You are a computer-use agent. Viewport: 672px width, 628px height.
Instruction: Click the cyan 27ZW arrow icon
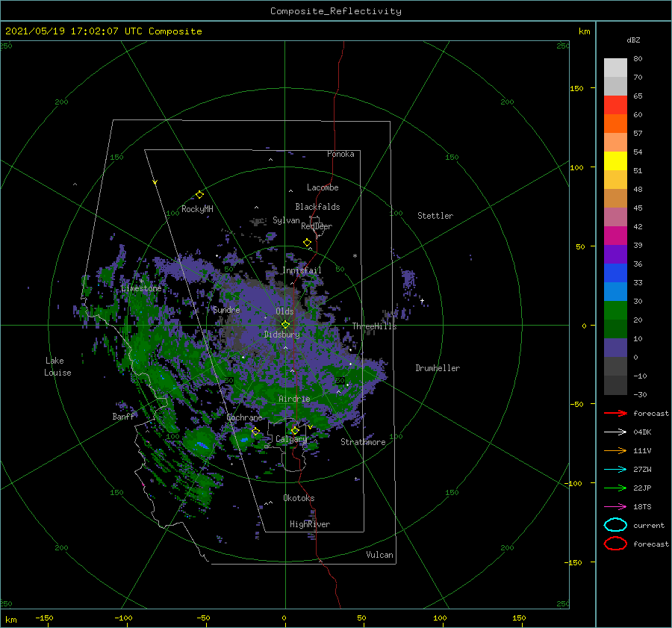click(x=615, y=470)
